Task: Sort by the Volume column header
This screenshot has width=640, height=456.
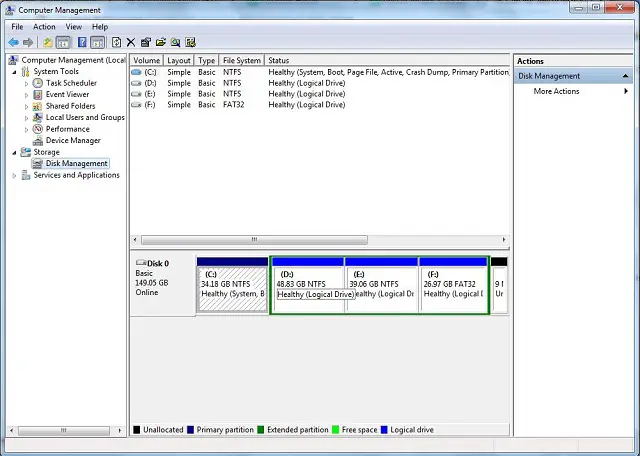Action: click(x=147, y=60)
